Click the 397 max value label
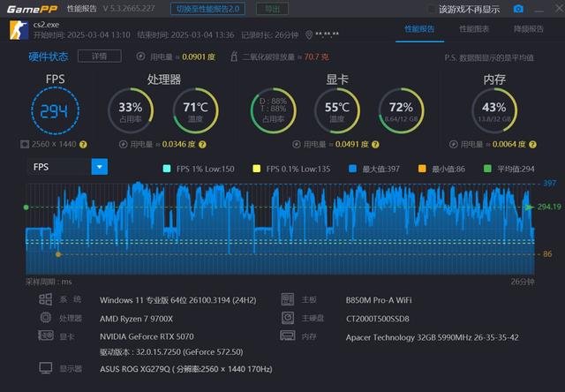 549,184
